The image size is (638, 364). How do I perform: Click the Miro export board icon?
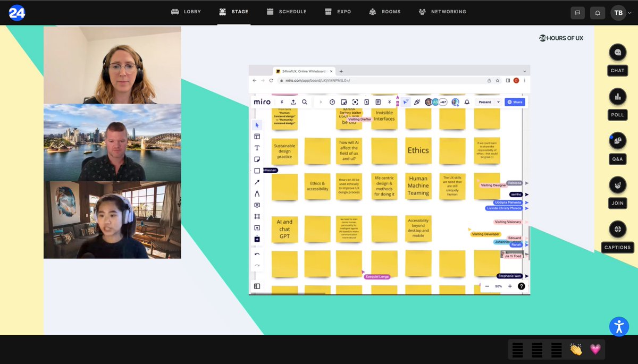tap(293, 101)
